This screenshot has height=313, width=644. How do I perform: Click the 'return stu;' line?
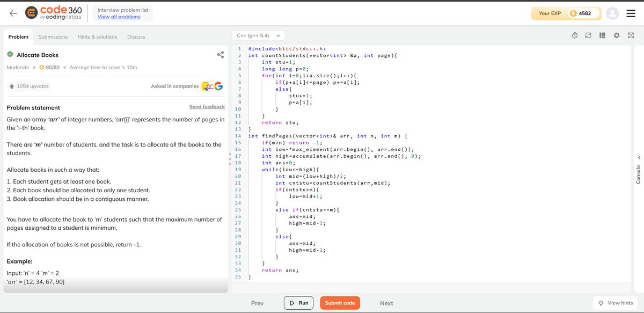point(280,122)
